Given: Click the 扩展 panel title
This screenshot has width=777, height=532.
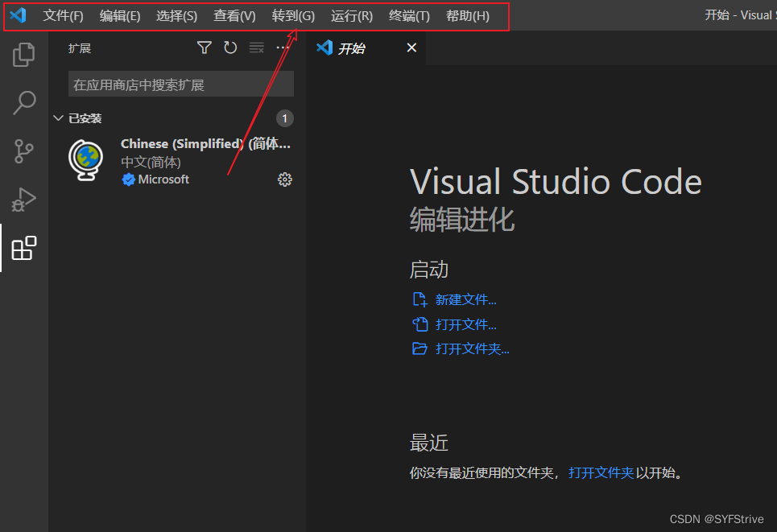Looking at the screenshot, I should pyautogui.click(x=79, y=48).
